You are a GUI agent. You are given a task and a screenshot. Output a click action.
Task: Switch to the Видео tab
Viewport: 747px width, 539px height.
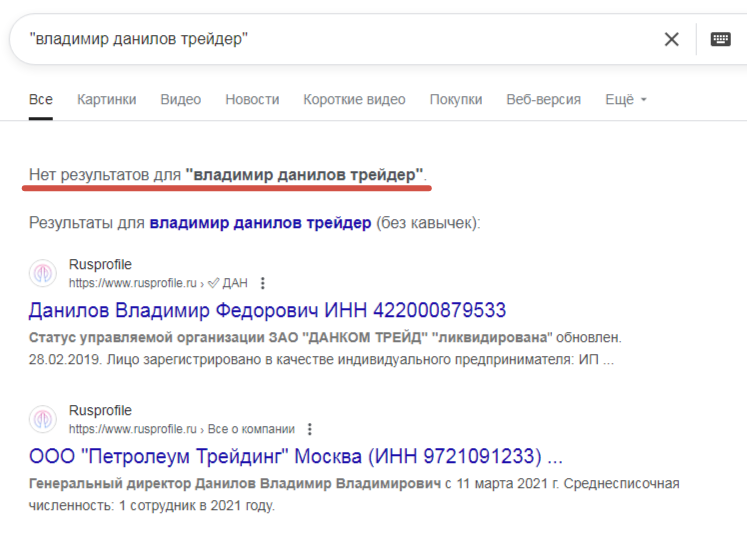pos(181,99)
